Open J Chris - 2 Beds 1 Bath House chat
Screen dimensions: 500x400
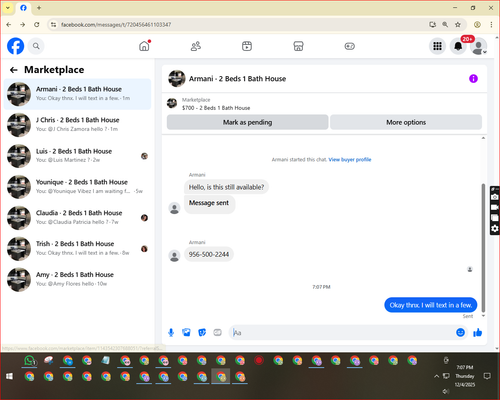point(77,125)
